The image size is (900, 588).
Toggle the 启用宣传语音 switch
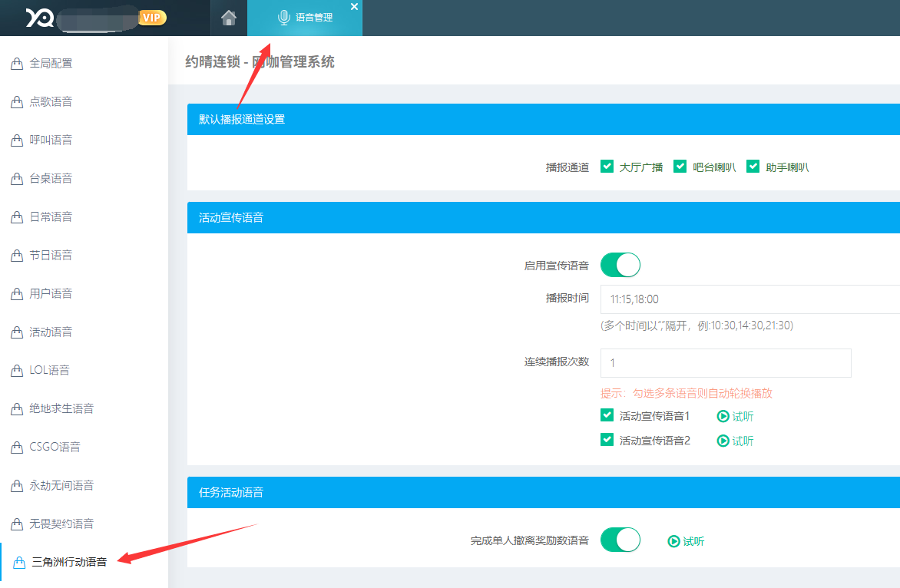click(620, 265)
